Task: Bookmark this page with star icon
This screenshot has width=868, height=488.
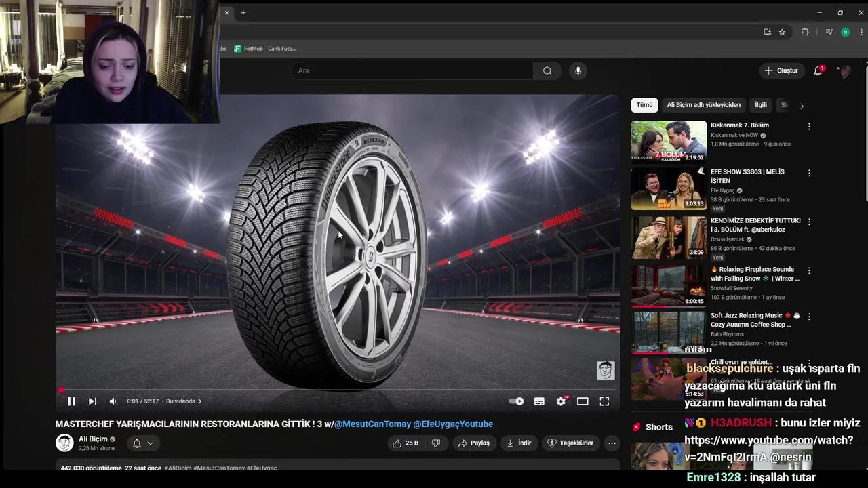Action: [782, 32]
